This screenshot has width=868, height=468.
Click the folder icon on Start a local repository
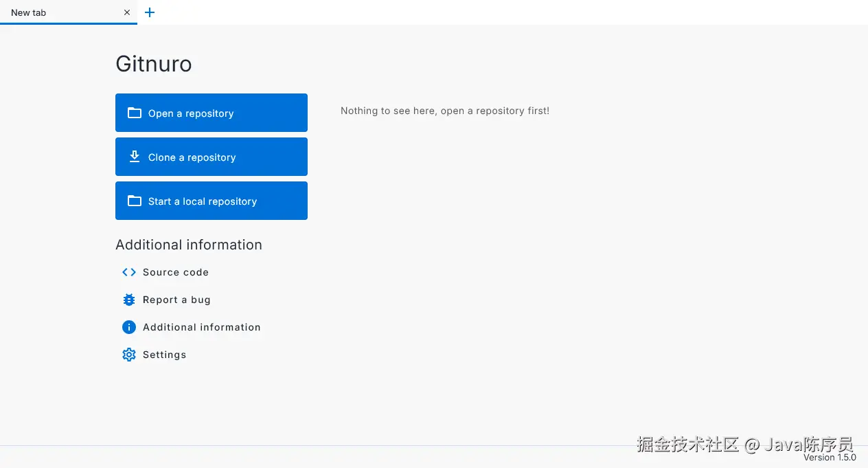point(135,201)
